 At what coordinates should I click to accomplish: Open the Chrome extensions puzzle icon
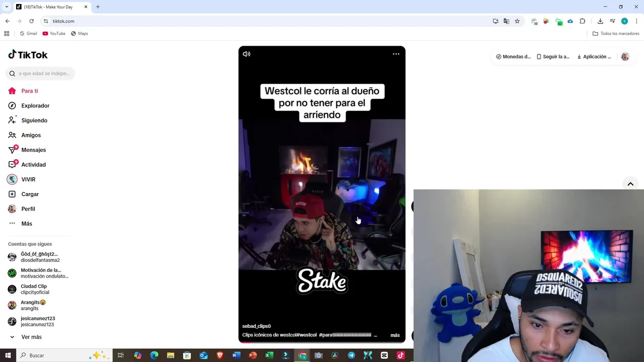583,21
